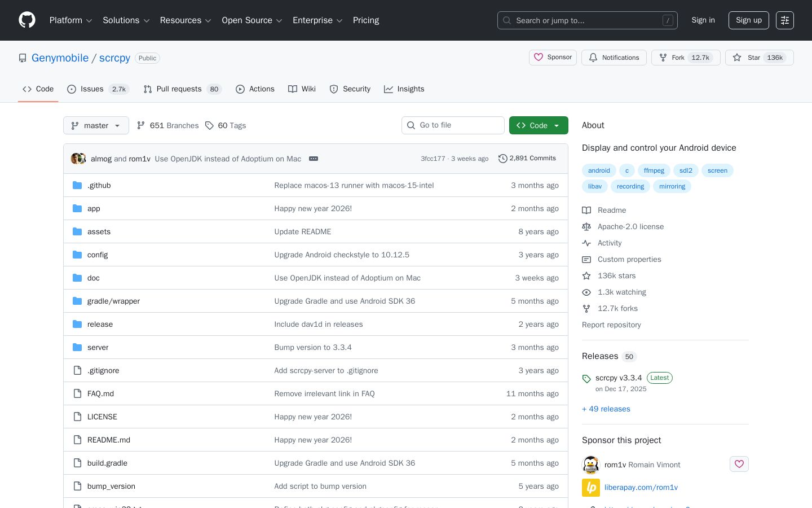Expand the Platform menu
This screenshot has width=812, height=508.
(70, 20)
